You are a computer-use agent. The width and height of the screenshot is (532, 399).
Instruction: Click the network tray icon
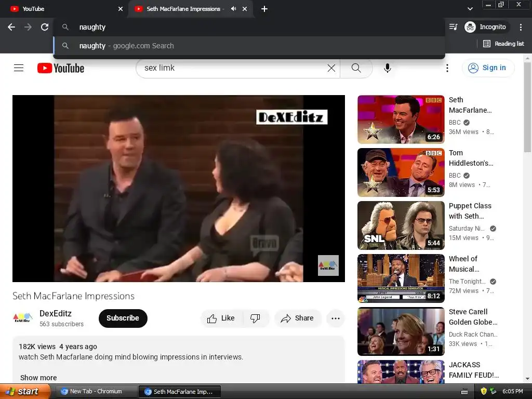pos(493,392)
